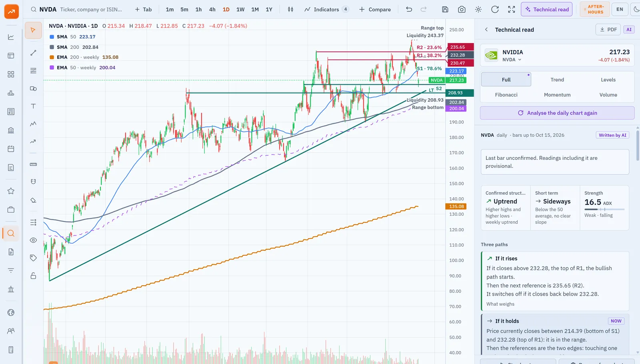Image resolution: width=640 pixels, height=364 pixels.
Task: Open the EN language selector
Action: (x=620, y=9)
